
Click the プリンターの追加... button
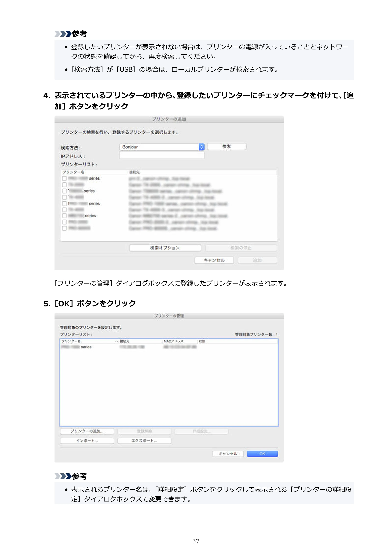click(x=87, y=431)
